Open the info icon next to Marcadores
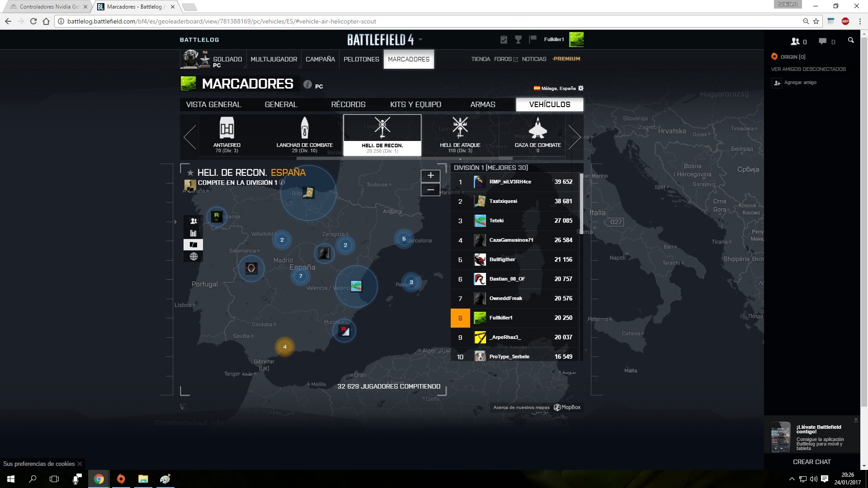The image size is (868, 488). point(307,84)
